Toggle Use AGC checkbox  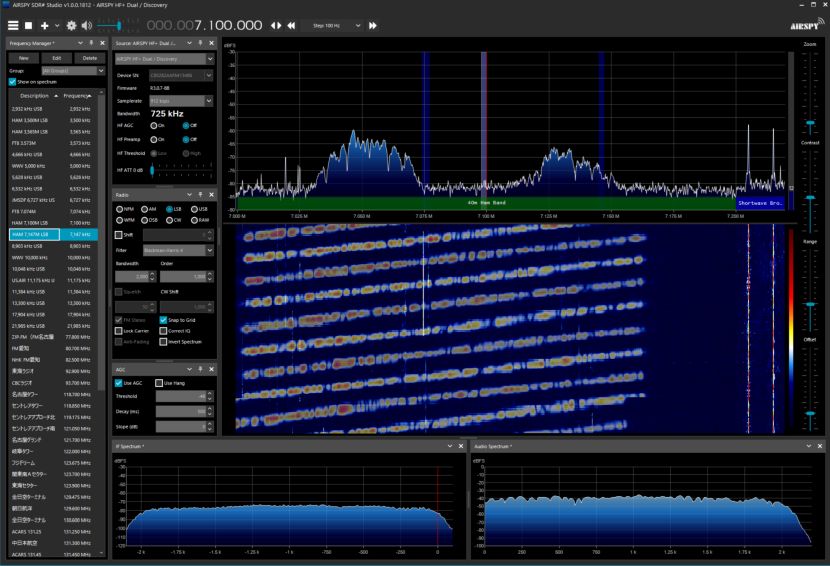[x=119, y=383]
